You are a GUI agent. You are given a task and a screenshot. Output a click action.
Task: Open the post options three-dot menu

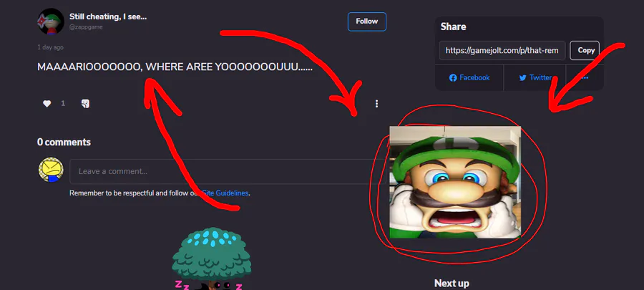[376, 104]
